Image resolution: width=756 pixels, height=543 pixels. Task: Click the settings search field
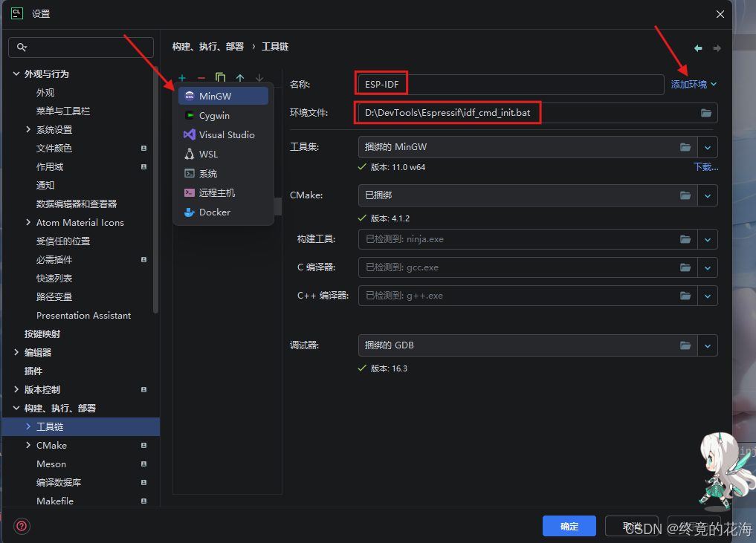(x=81, y=48)
